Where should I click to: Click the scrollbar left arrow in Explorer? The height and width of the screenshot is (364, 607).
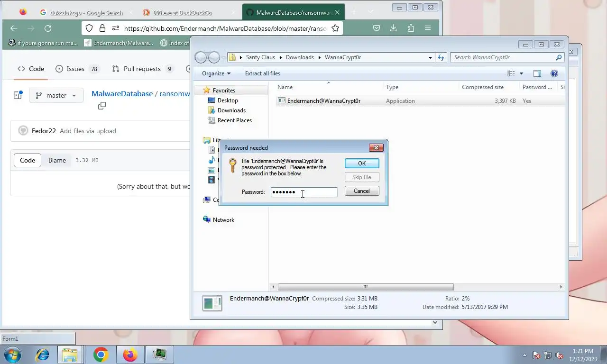click(273, 287)
